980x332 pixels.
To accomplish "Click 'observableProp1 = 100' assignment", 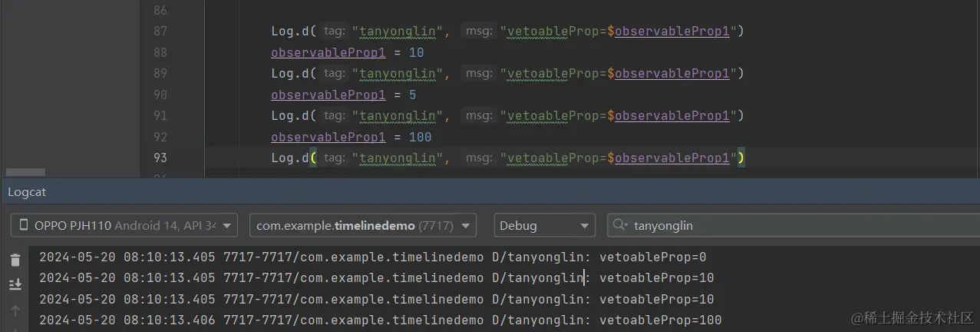I will [351, 138].
